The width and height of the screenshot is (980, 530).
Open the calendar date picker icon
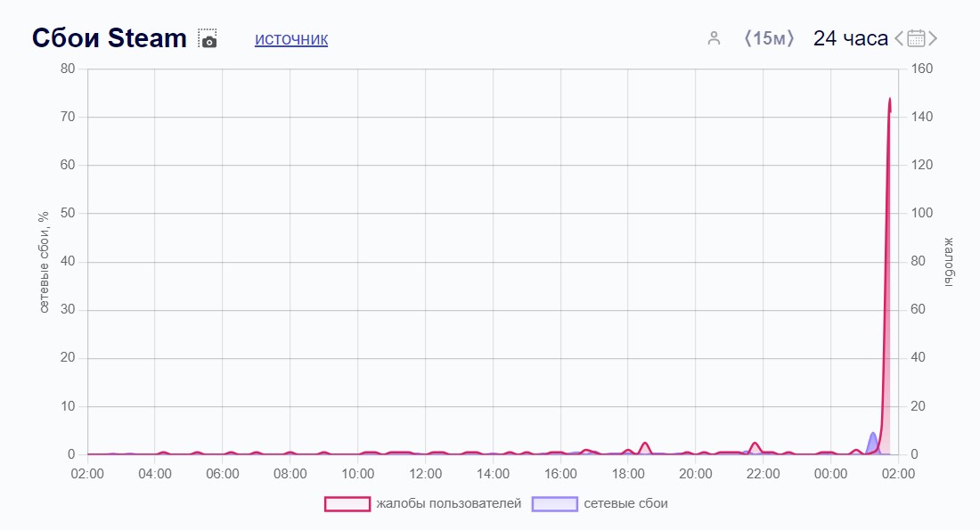916,39
